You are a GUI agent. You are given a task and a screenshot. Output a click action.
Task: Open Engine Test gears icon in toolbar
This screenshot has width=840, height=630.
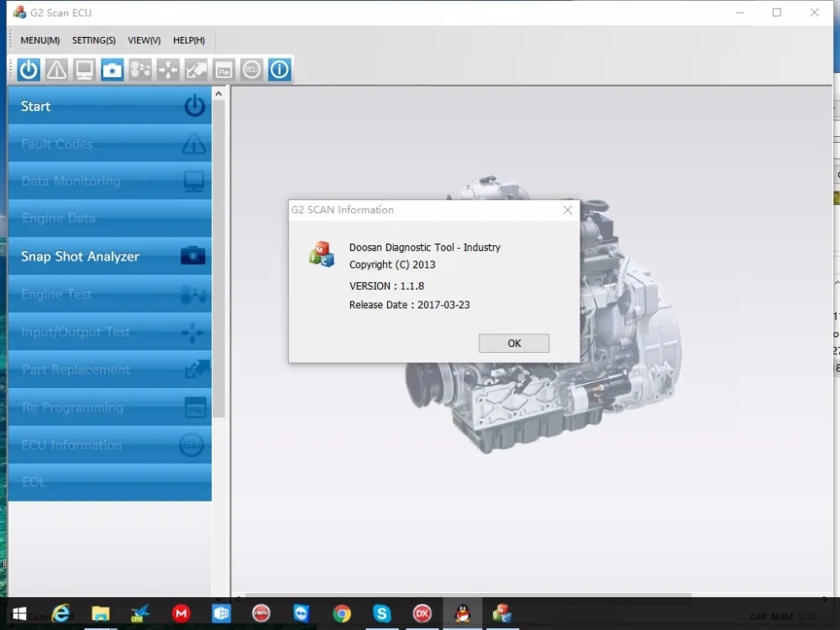(x=139, y=70)
